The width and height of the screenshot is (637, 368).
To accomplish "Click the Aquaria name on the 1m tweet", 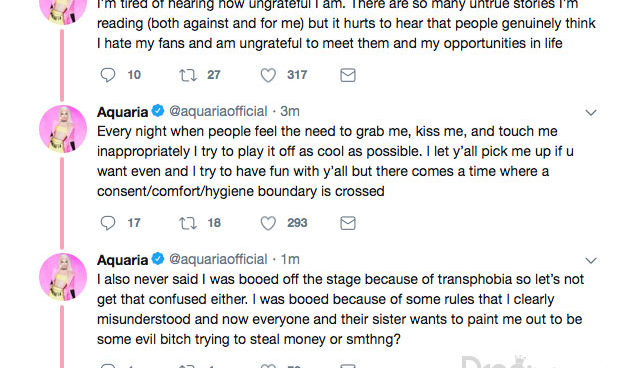I will point(122,260).
